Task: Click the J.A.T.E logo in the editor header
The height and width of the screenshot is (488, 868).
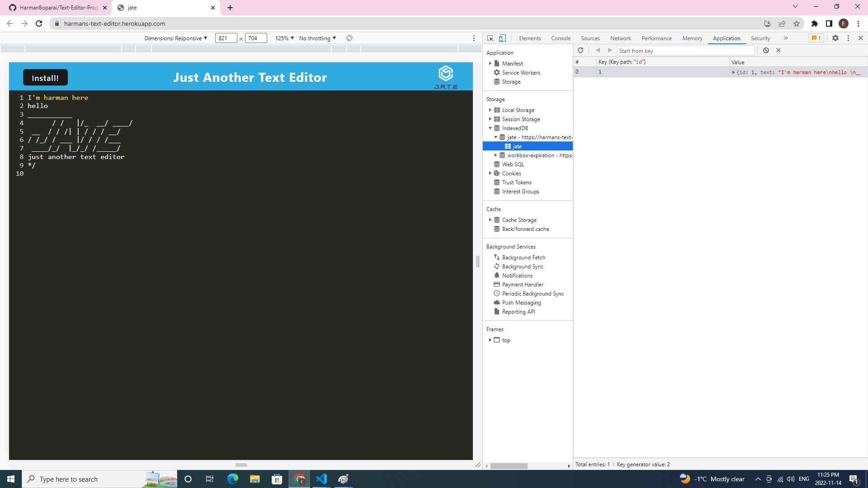Action: point(446,73)
